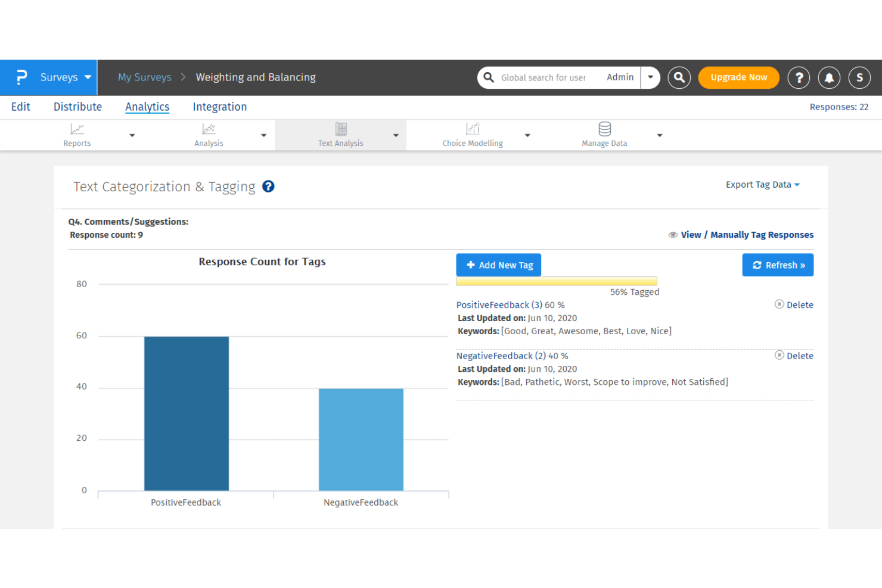Click the Manage Data database icon
882x588 pixels.
coord(604,129)
